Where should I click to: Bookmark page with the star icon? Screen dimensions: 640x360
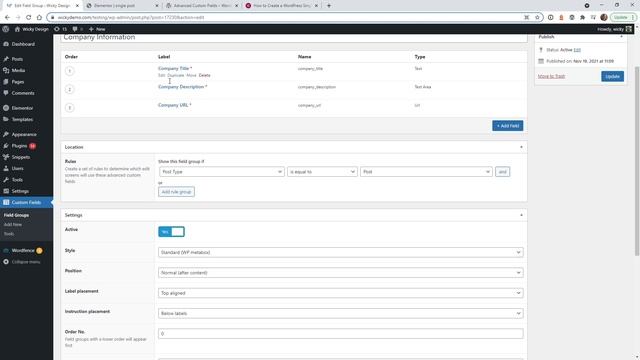coord(537,18)
